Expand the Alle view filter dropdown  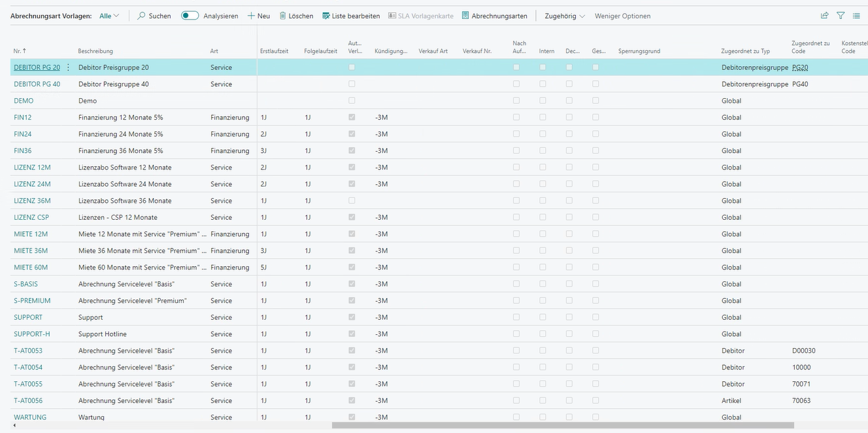[x=109, y=16]
